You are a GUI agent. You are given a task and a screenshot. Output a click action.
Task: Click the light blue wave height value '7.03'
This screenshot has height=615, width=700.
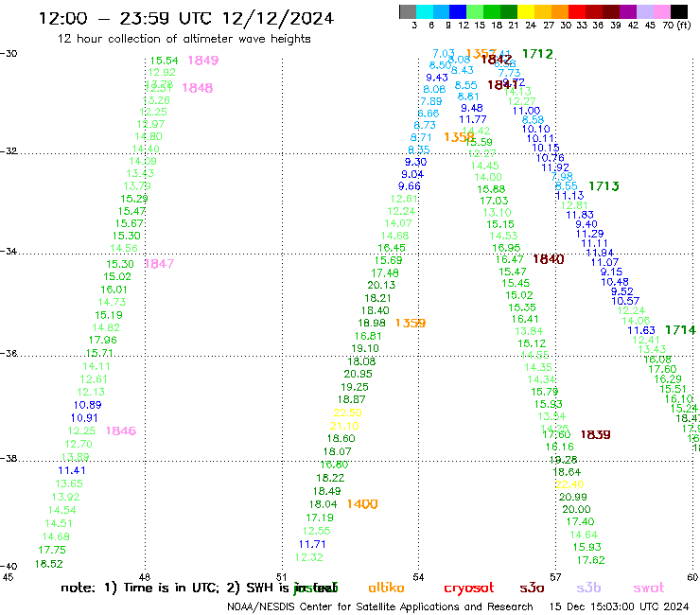444,54
